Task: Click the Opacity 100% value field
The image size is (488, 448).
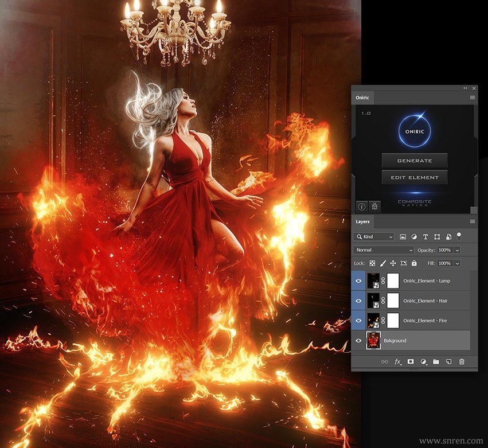Action: pos(446,250)
